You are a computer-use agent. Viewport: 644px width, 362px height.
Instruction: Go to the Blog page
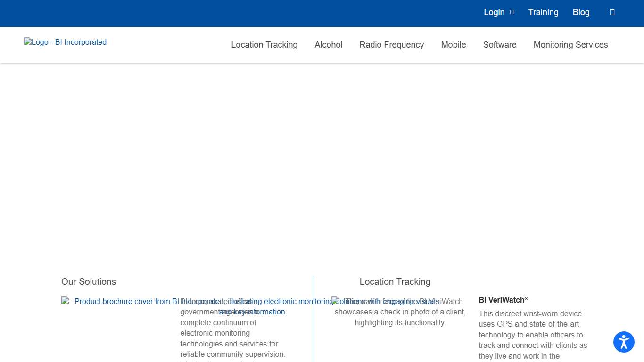coord(581,13)
